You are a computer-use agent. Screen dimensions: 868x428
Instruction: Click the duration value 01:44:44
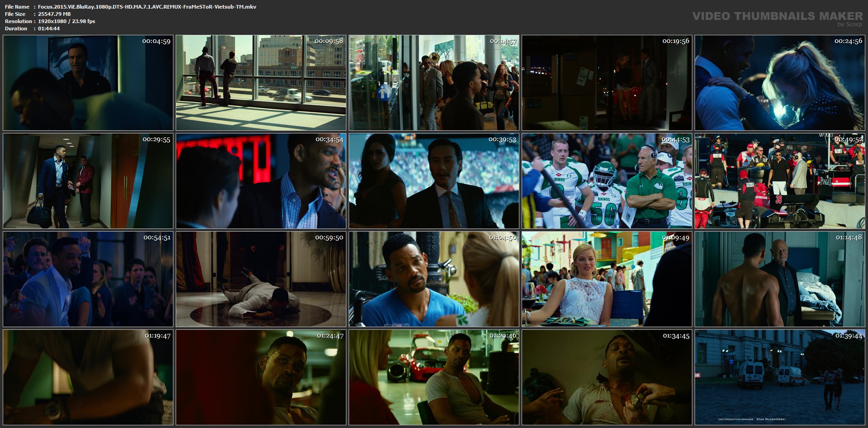pyautogui.click(x=49, y=29)
